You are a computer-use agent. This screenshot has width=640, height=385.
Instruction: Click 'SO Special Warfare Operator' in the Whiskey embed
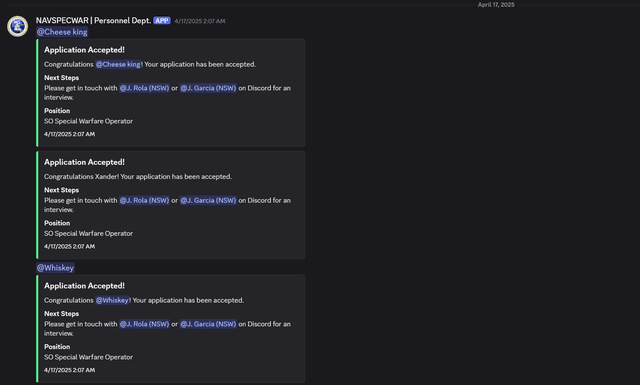pos(89,357)
